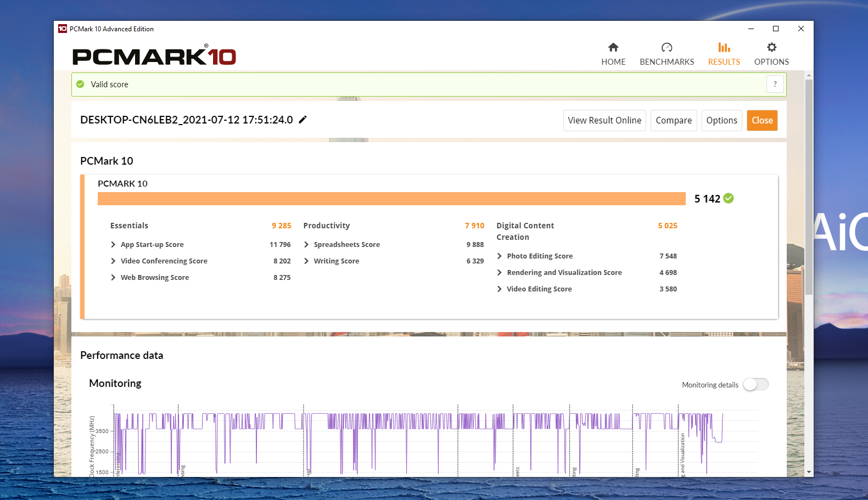Click the Essentials heading
868x500 pixels.
(129, 226)
